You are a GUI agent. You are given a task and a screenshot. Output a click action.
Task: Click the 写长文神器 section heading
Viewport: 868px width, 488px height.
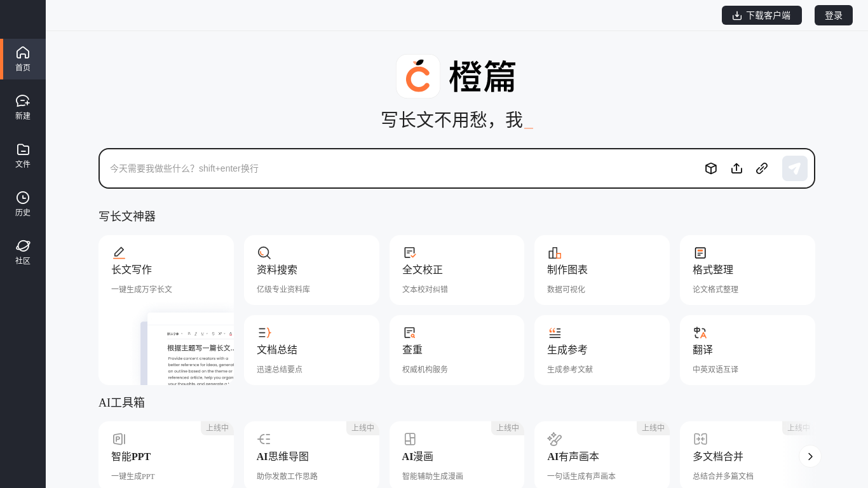(x=127, y=217)
